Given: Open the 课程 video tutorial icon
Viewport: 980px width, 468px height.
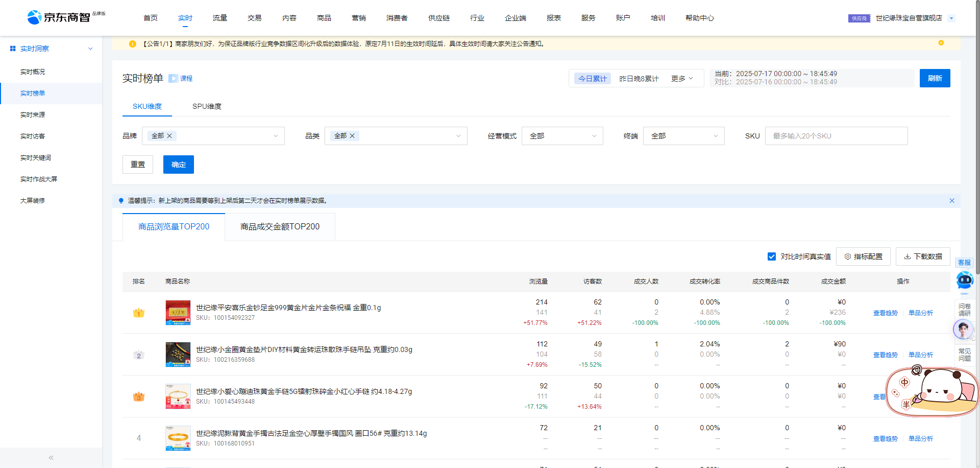Looking at the screenshot, I should [x=173, y=78].
